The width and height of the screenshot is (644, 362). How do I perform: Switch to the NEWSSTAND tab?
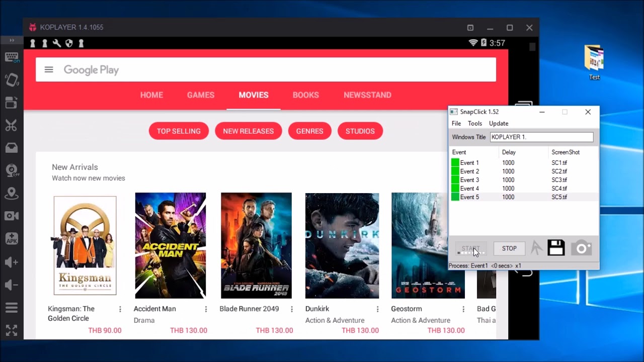click(367, 95)
